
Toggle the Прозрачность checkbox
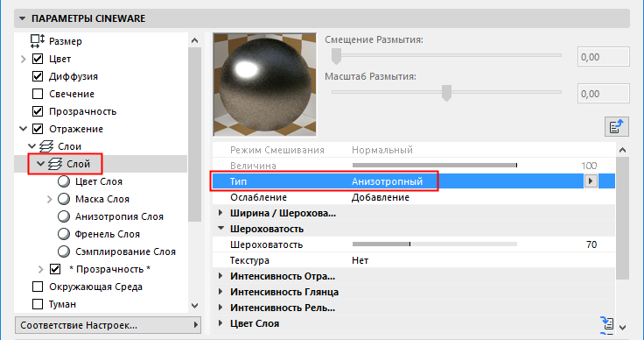click(x=38, y=111)
